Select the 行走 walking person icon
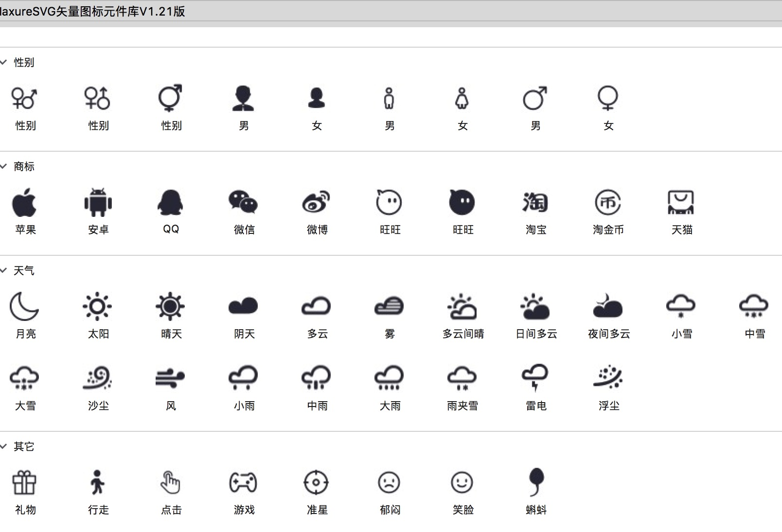782x532 pixels. click(97, 482)
